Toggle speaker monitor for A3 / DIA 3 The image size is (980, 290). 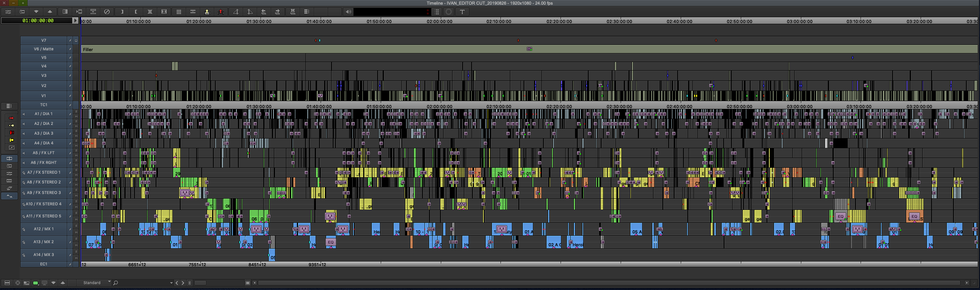pyautogui.click(x=23, y=133)
